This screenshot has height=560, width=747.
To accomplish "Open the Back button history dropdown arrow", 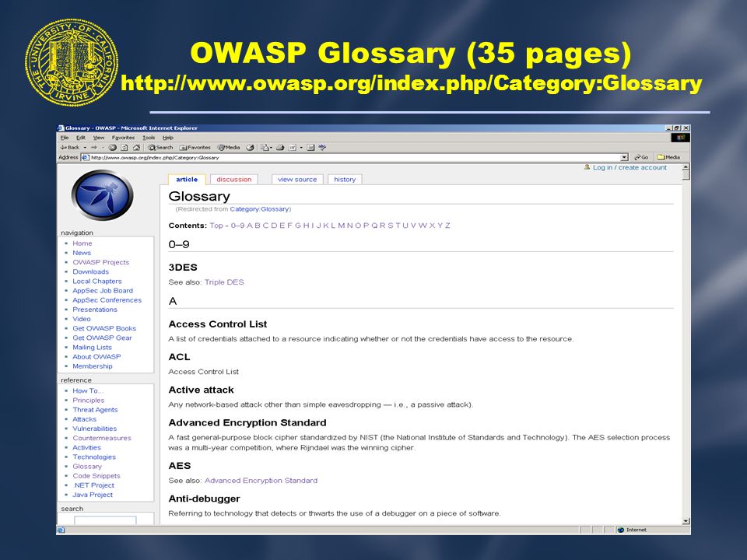I will [x=85, y=148].
